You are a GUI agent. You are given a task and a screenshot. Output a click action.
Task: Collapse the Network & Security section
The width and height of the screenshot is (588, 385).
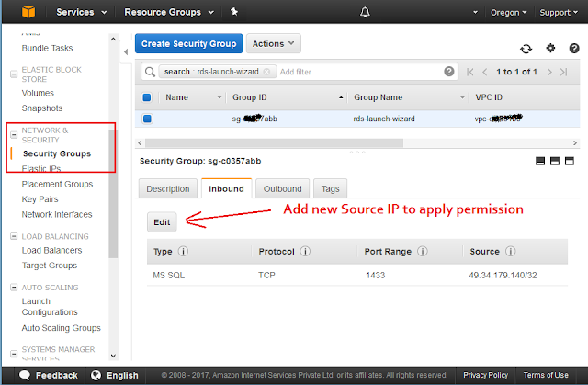[x=14, y=134]
